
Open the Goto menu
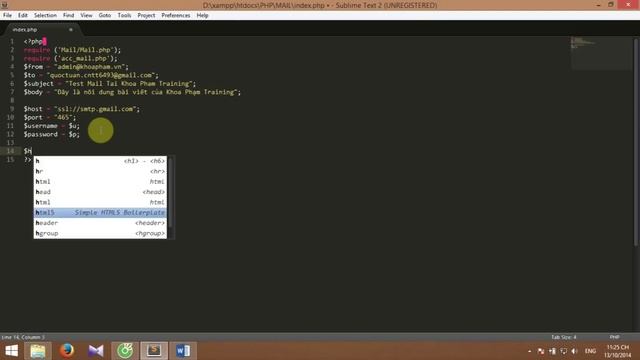tap(104, 15)
